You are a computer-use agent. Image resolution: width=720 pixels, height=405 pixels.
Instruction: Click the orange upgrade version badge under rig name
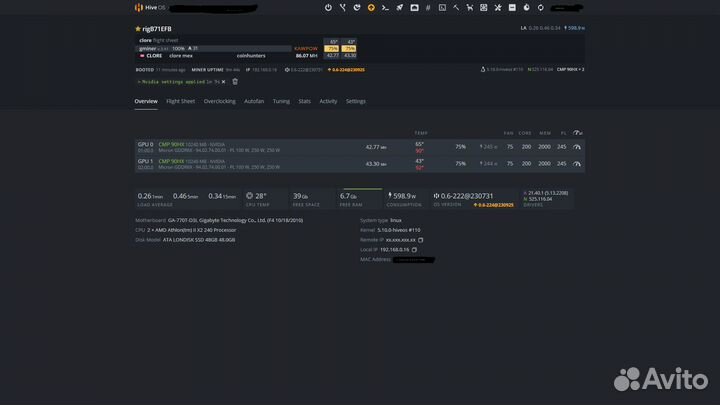[346, 70]
